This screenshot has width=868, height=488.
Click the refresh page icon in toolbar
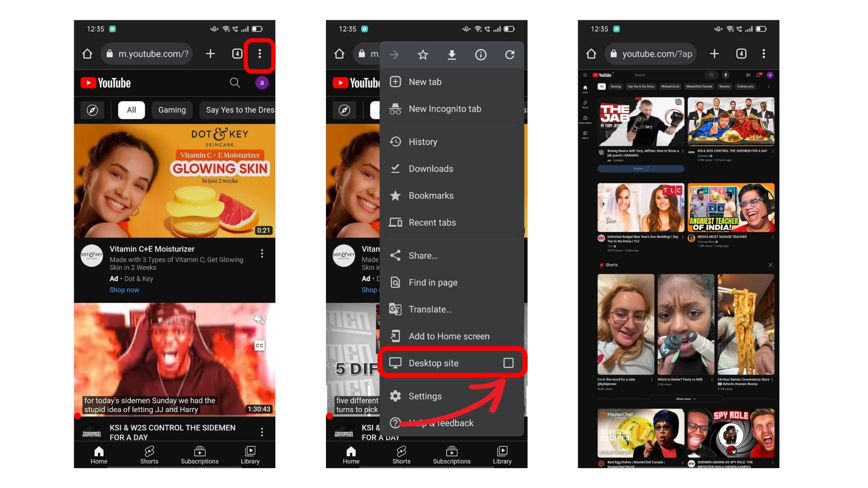509,55
